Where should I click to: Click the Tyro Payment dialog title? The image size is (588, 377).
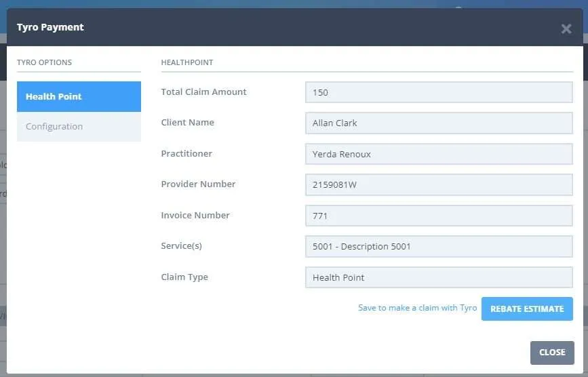(x=50, y=27)
